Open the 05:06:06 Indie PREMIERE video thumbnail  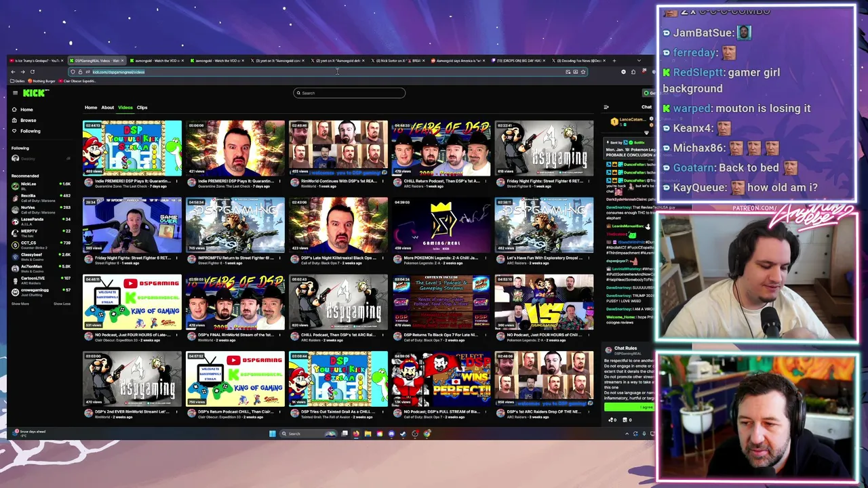[235, 148]
